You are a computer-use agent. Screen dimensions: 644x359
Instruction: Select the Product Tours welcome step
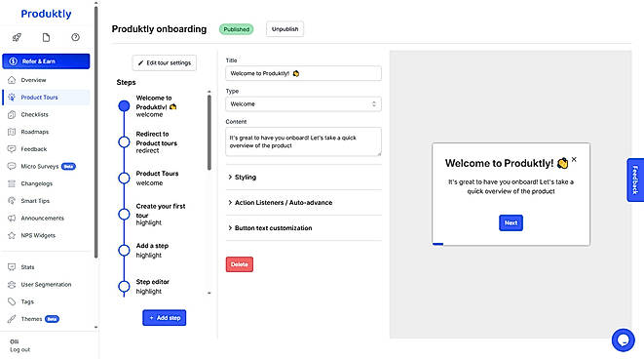(156, 179)
